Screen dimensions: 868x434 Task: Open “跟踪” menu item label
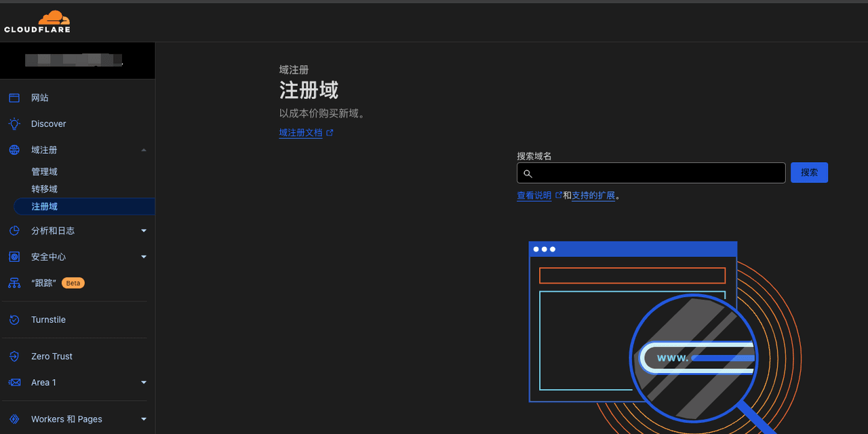44,283
